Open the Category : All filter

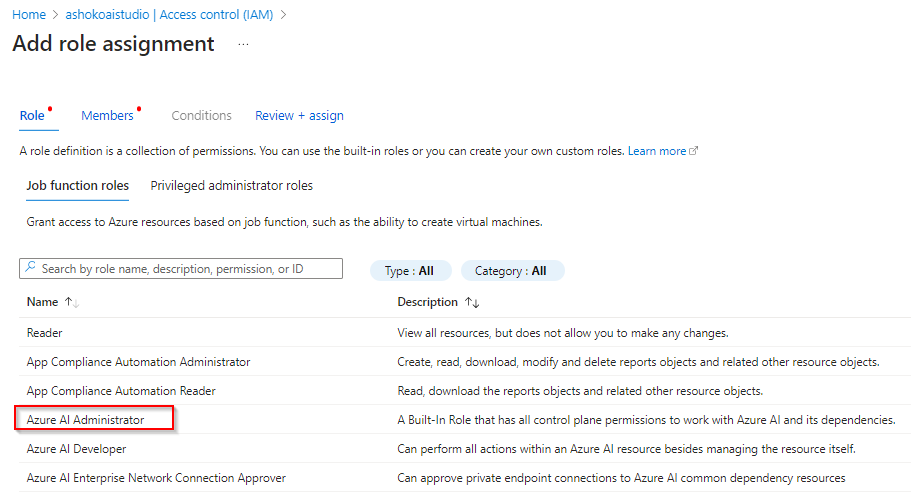click(511, 271)
